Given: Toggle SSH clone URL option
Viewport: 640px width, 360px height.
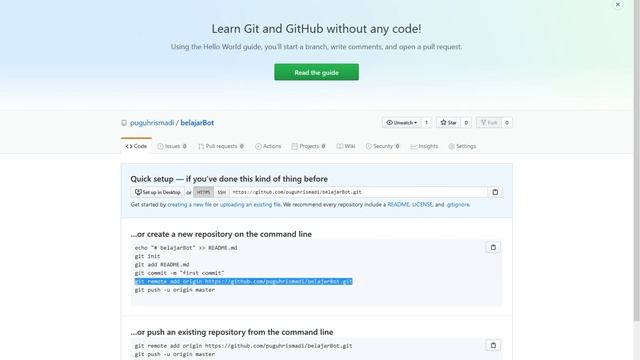Looking at the screenshot, I should 221,192.
